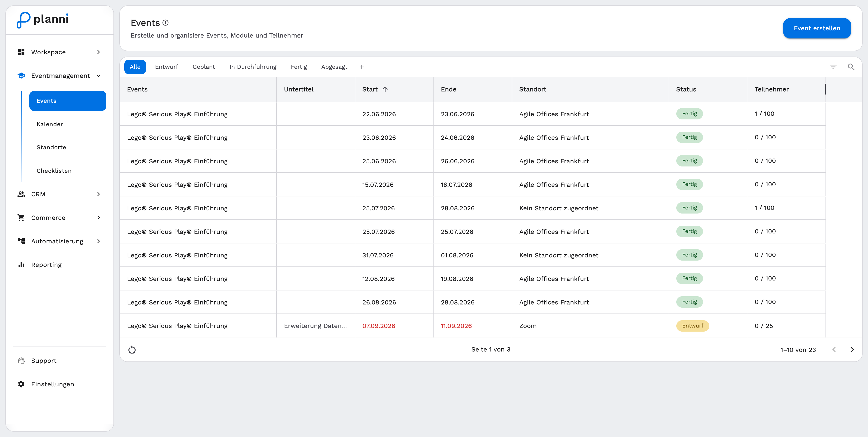868x437 pixels.
Task: Click the filter list icon
Action: pos(833,67)
